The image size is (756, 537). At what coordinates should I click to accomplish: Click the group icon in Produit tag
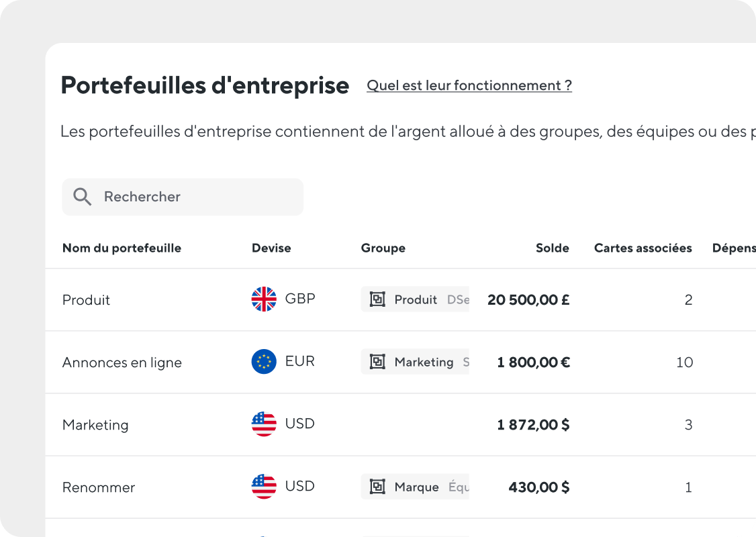pos(378,299)
